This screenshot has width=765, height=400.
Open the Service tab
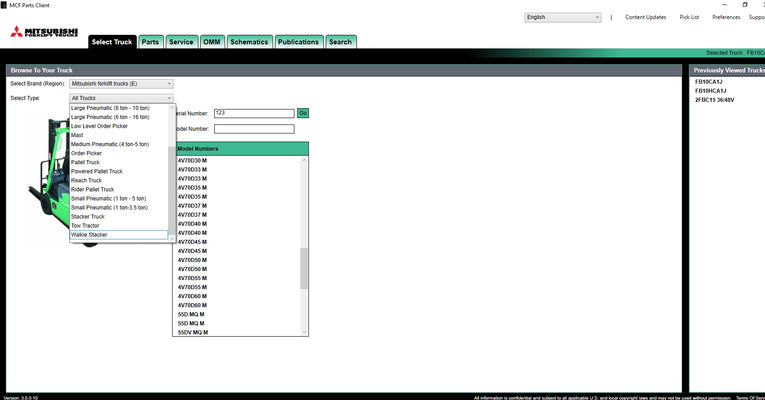pos(181,42)
